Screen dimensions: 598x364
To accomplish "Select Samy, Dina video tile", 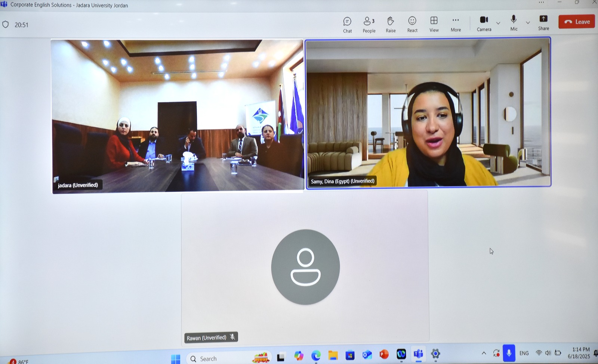I will (428, 113).
